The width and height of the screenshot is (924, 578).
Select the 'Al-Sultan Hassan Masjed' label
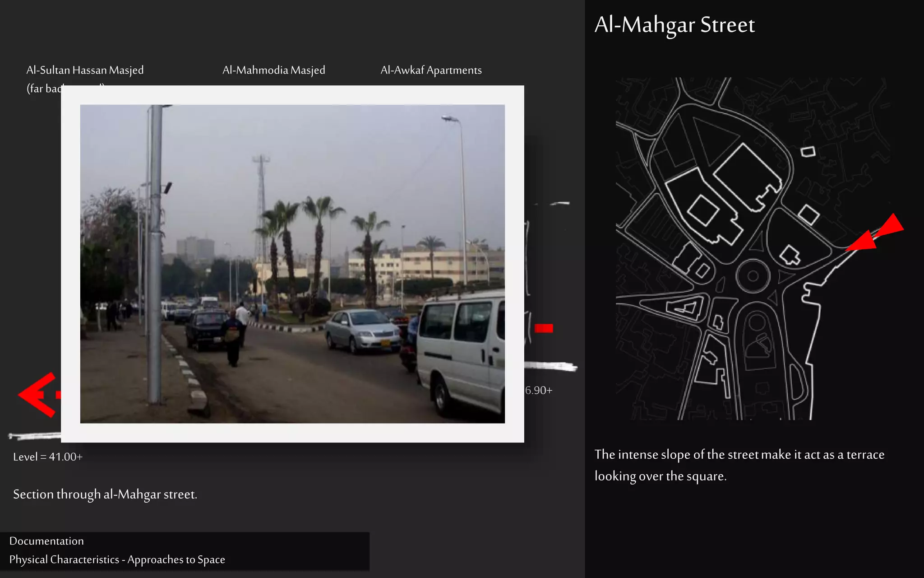pos(85,70)
